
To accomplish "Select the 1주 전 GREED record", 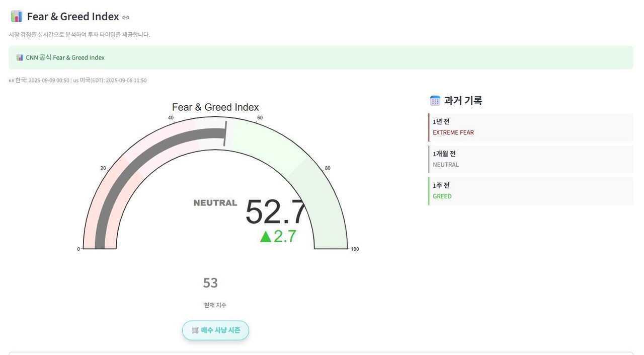I will coord(531,190).
